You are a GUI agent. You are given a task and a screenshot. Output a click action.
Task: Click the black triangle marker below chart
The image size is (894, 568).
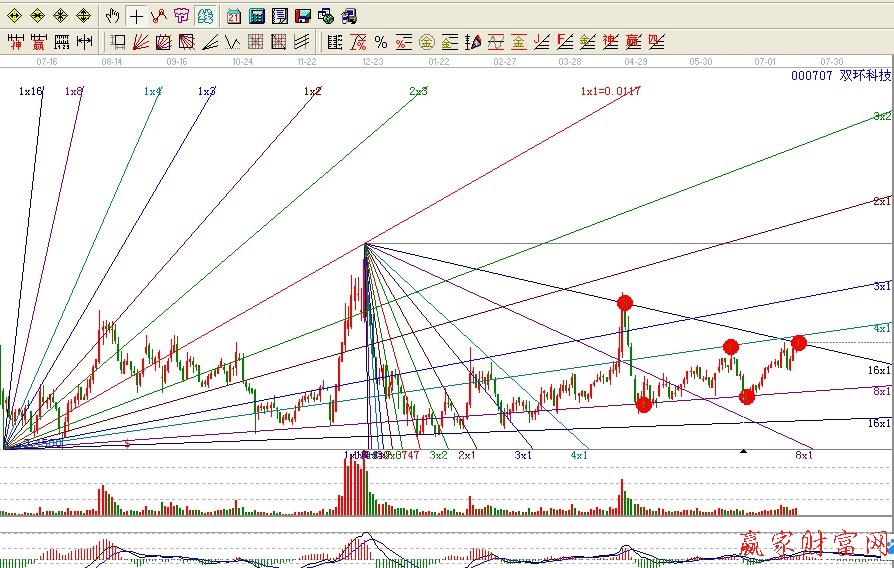coord(743,452)
